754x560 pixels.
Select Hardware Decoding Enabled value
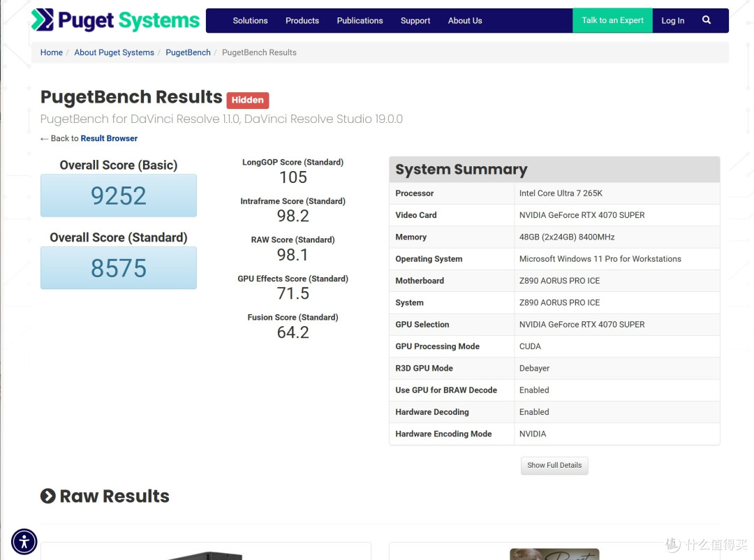click(616, 412)
